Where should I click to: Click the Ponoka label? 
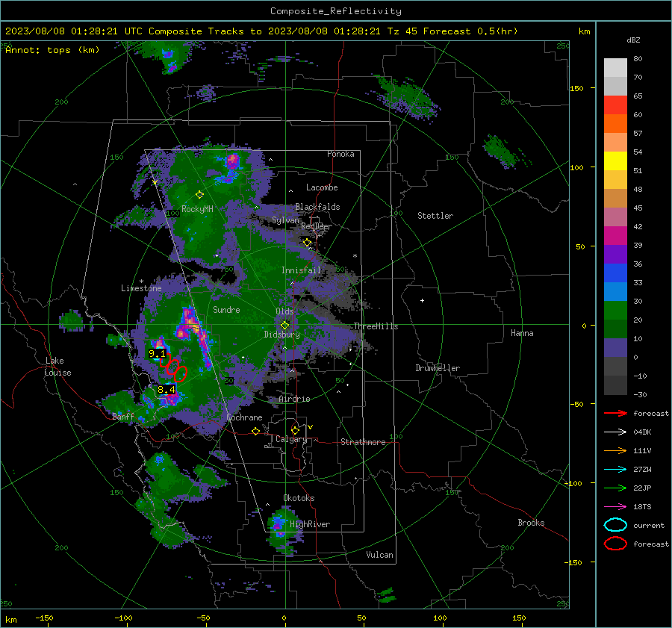pos(340,154)
